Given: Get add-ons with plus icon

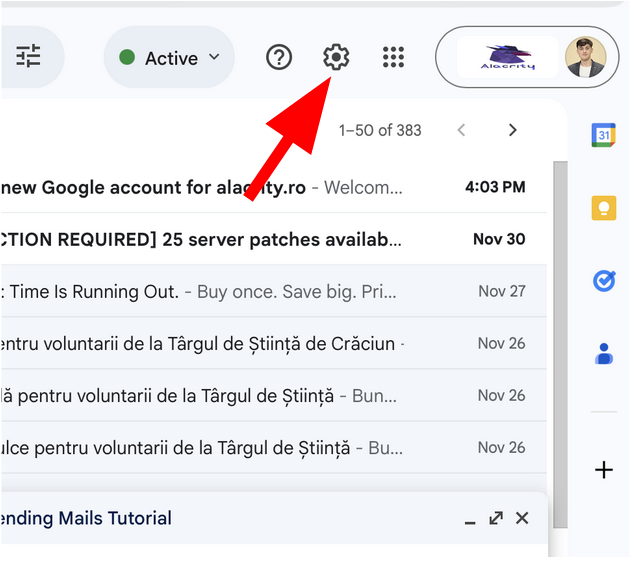Looking at the screenshot, I should tap(604, 470).
